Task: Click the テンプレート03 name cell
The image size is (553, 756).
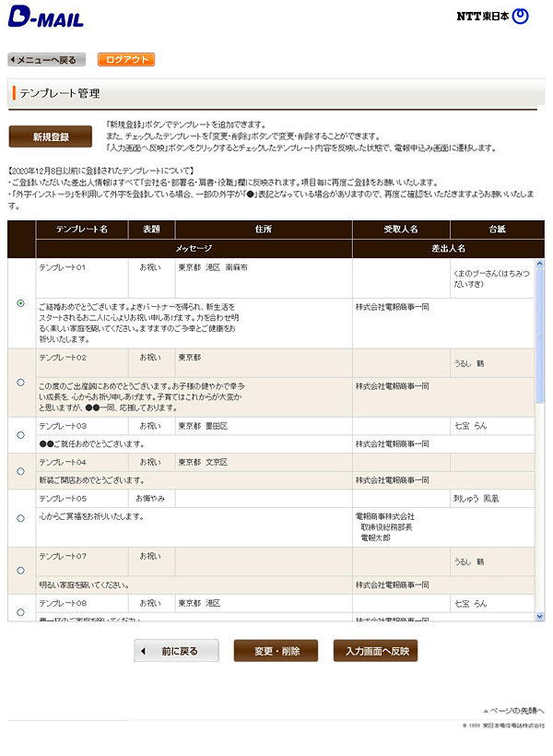Action: [x=82, y=426]
